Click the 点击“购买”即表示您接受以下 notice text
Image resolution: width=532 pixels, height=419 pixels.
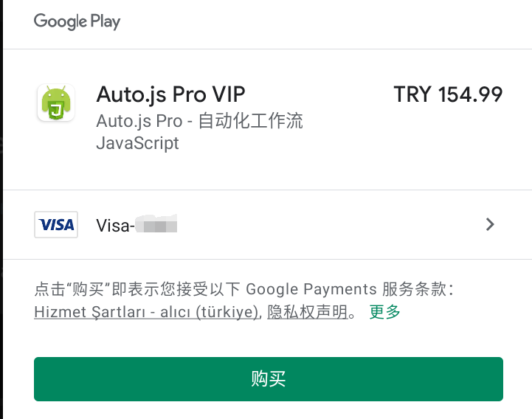[x=137, y=289]
